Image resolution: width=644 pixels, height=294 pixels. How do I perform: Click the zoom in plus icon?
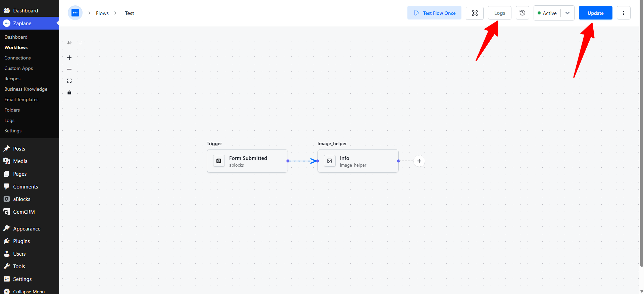tap(69, 58)
